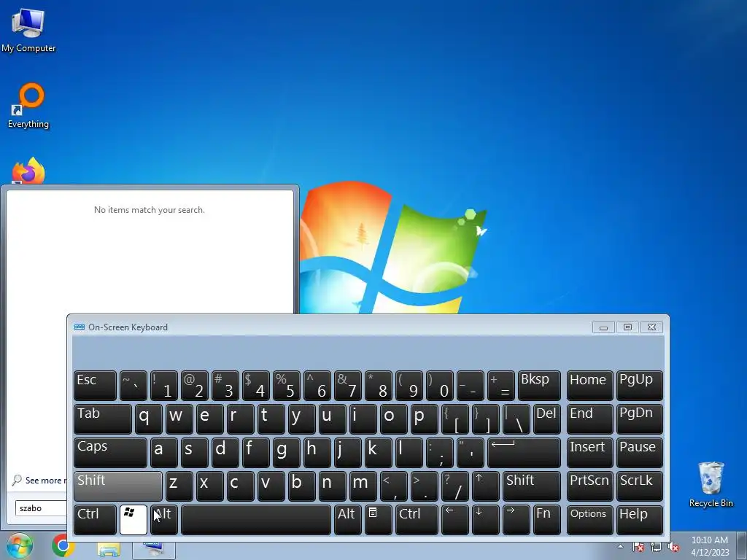Click the PgDn key
The height and width of the screenshot is (560, 747).
tap(639, 419)
